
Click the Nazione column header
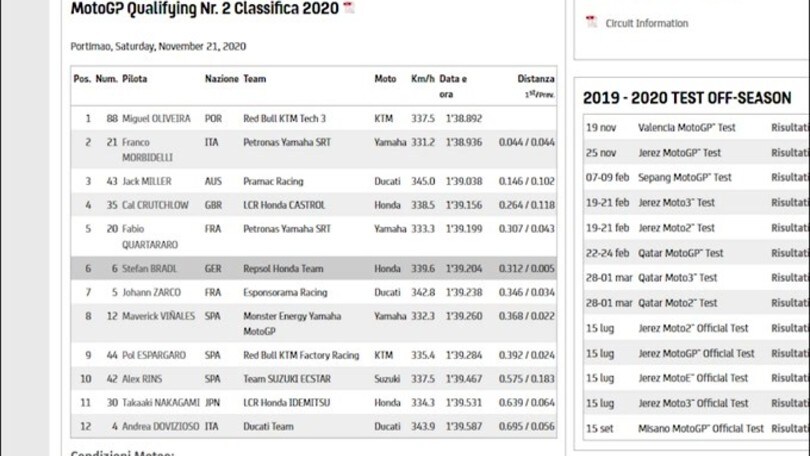(x=222, y=79)
